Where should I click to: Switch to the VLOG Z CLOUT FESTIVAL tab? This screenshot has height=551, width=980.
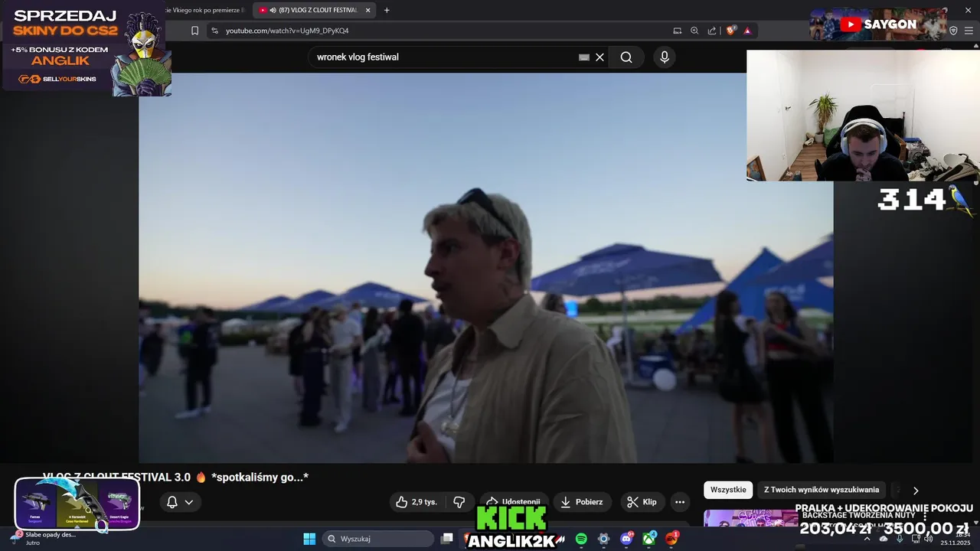[x=314, y=10]
